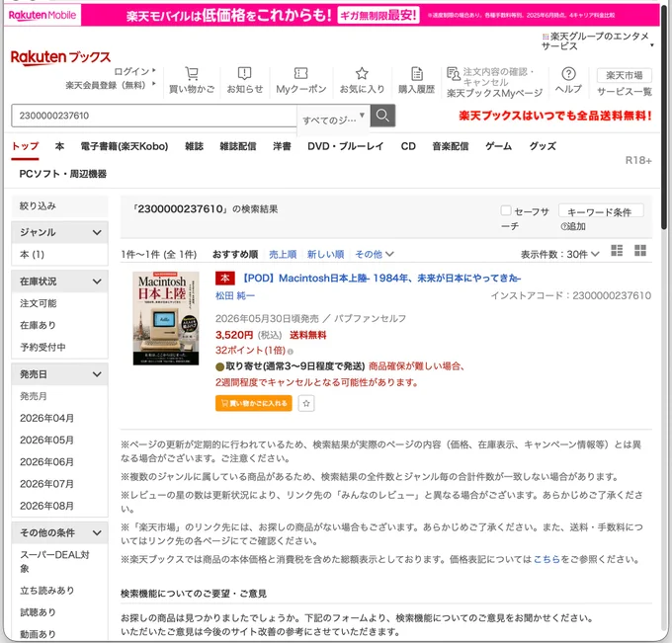Open the 雑誌 navigation tab
Image resolution: width=672 pixels, height=643 pixels.
(194, 146)
